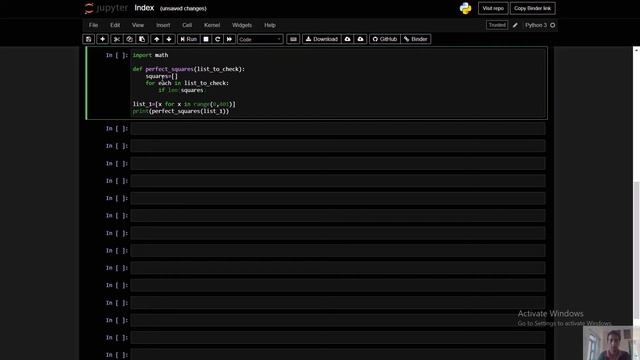Rename the notebook title Index

coord(144,8)
